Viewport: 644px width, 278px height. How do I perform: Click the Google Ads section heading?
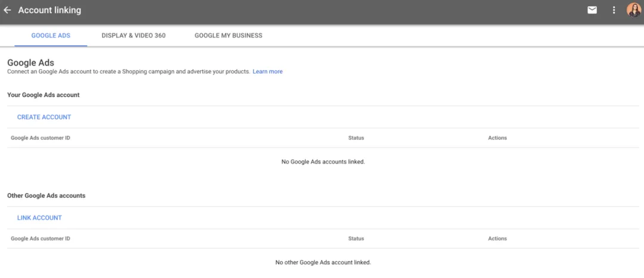click(31, 63)
